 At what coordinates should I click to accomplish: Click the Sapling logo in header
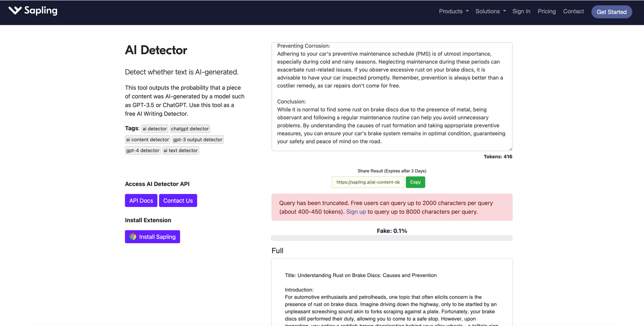tap(33, 11)
